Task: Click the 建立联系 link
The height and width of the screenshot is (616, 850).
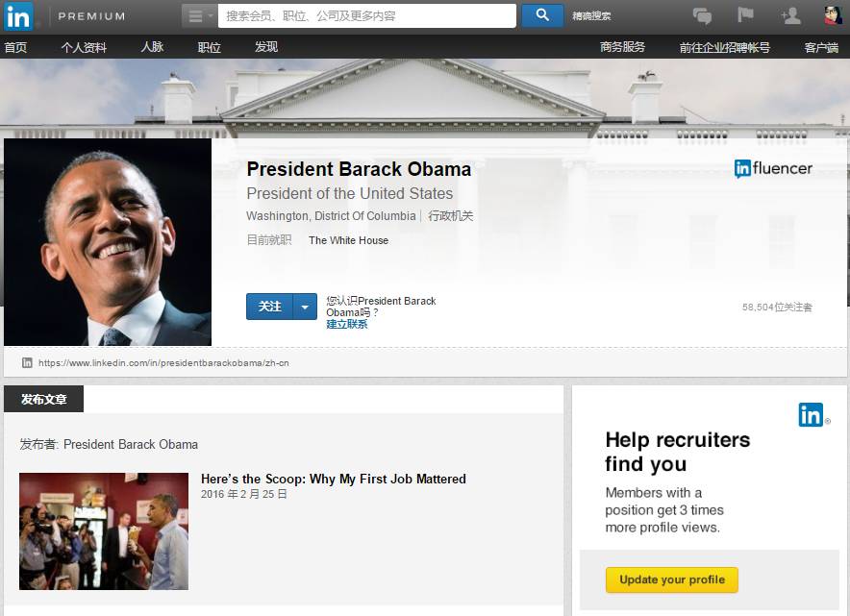Action: click(x=347, y=324)
